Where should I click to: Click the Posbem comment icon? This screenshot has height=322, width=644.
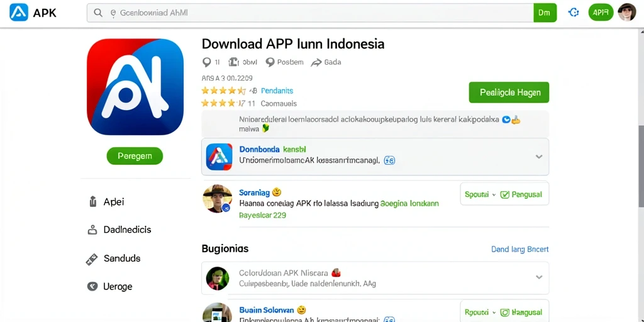click(270, 62)
